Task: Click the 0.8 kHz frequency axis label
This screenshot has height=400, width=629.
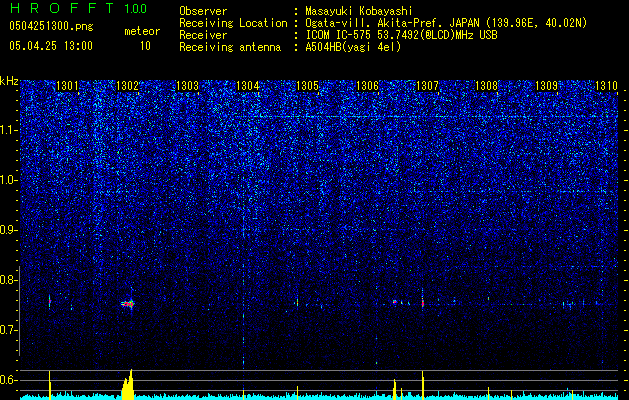Action: (x=8, y=280)
